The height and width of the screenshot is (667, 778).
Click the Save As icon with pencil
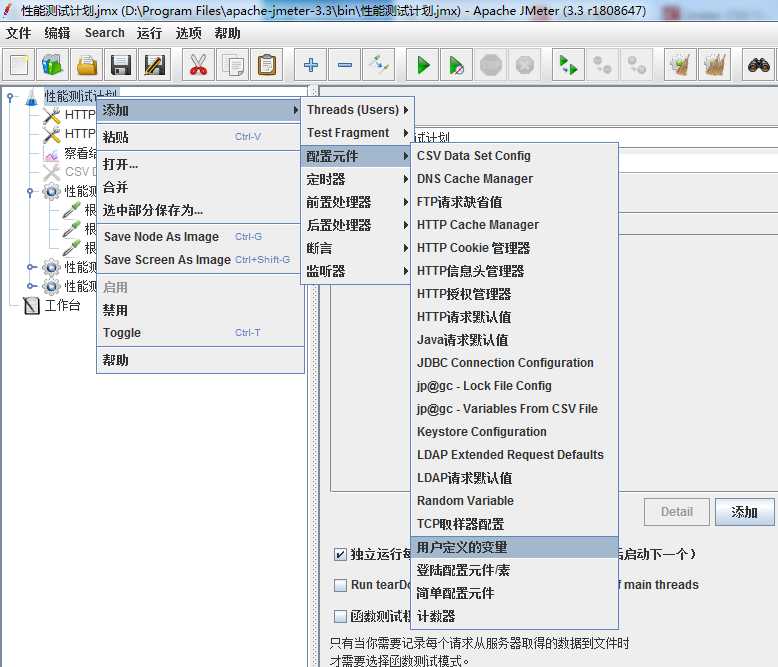coord(155,65)
